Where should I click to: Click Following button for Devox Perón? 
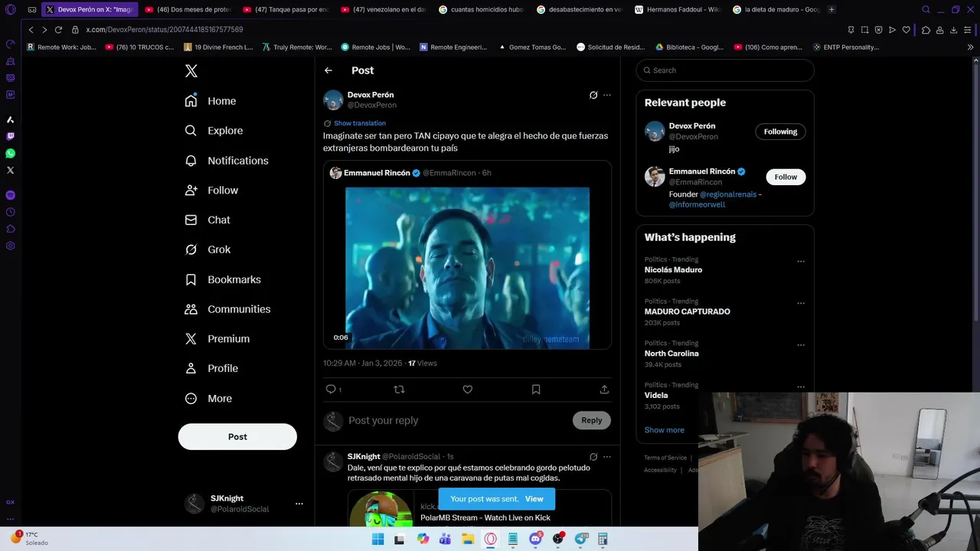click(x=780, y=132)
